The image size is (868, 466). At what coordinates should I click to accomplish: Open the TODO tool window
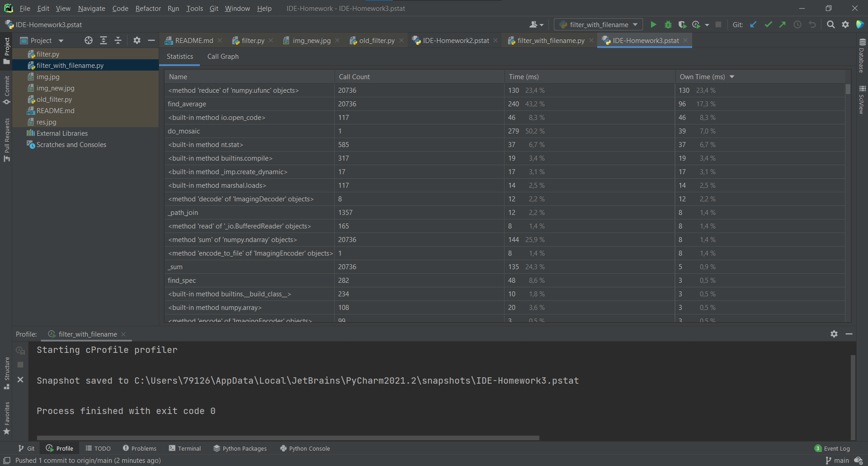click(98, 449)
